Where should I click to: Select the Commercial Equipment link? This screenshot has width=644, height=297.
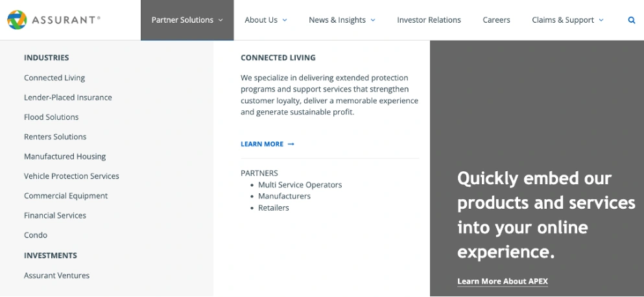(x=66, y=196)
